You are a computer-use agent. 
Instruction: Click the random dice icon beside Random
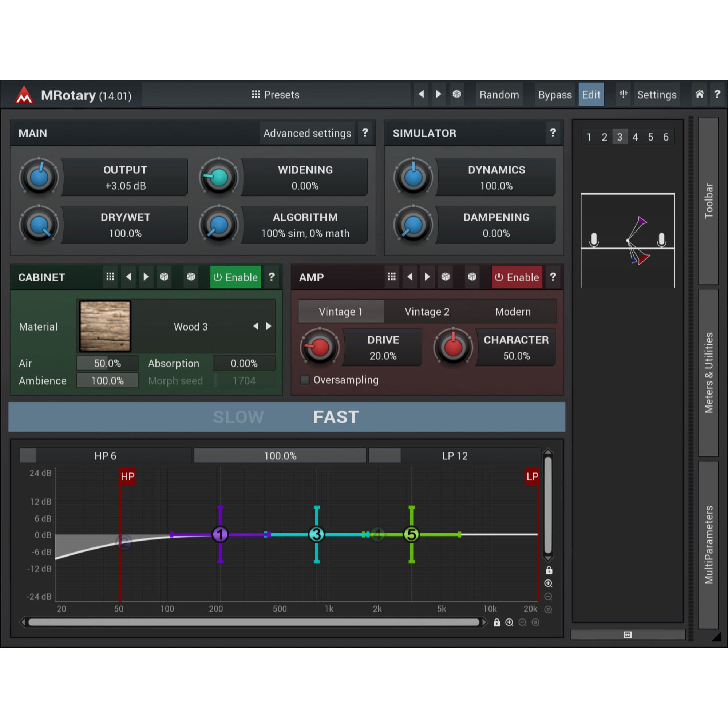click(457, 94)
